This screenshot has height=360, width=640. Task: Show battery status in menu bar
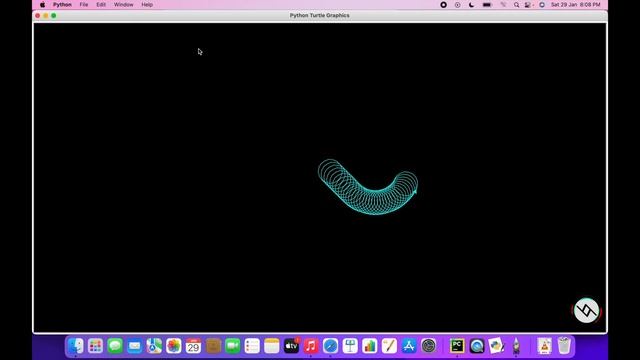(487, 5)
